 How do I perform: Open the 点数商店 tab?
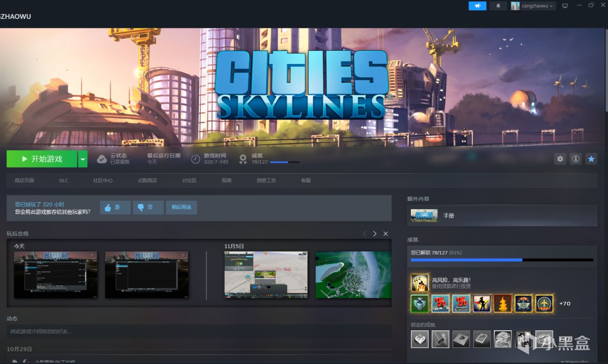147,180
